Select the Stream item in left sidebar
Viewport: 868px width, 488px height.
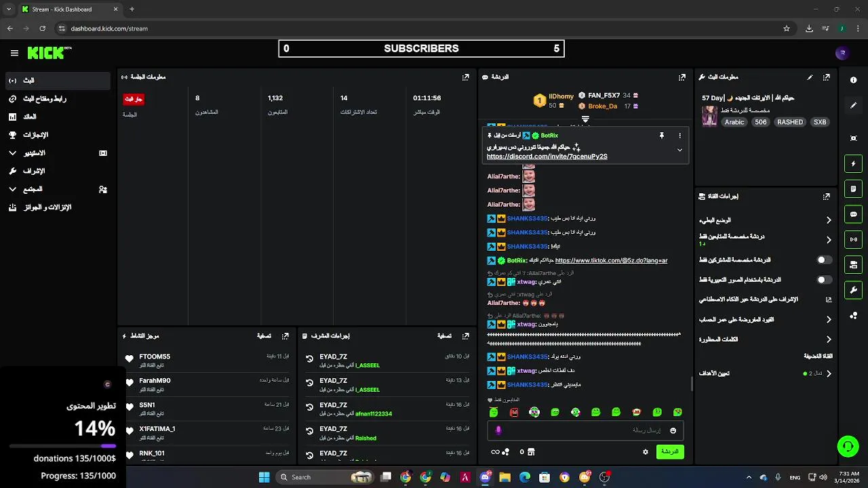57,81
